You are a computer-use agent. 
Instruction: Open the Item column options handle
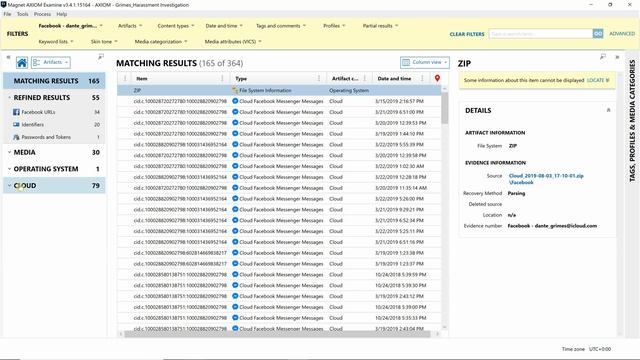pos(222,78)
